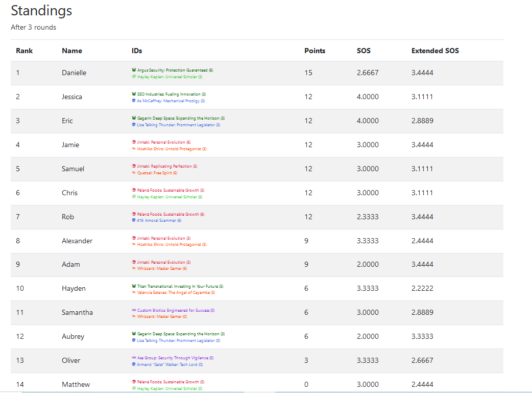The height and width of the screenshot is (393, 532).
Task: Click the Criminal icon beside Armand Geist Walker
Action: (134, 364)
